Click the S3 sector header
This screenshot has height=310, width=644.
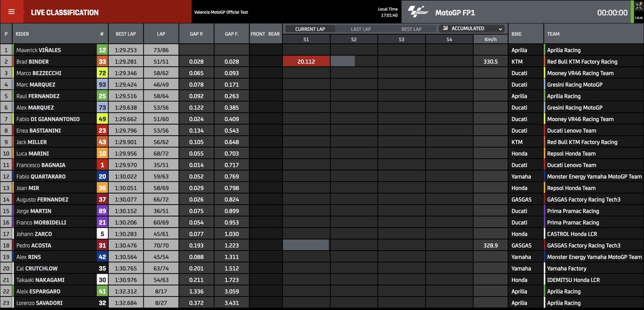coord(401,39)
